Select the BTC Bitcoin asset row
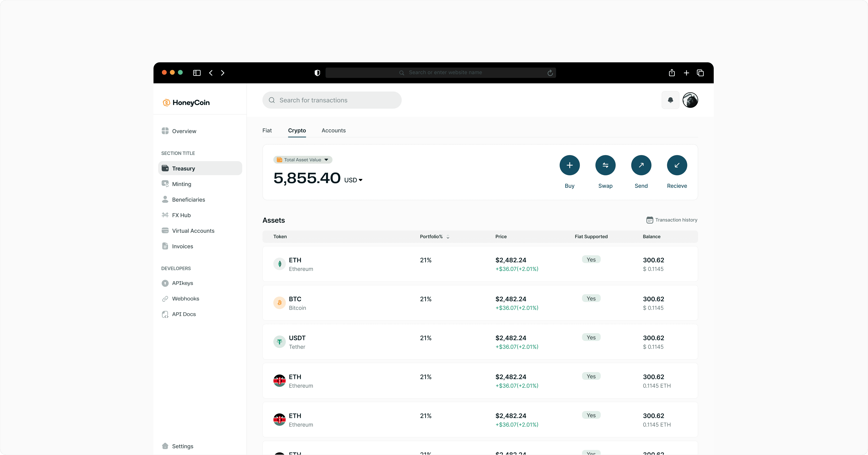The width and height of the screenshot is (868, 455). point(480,303)
